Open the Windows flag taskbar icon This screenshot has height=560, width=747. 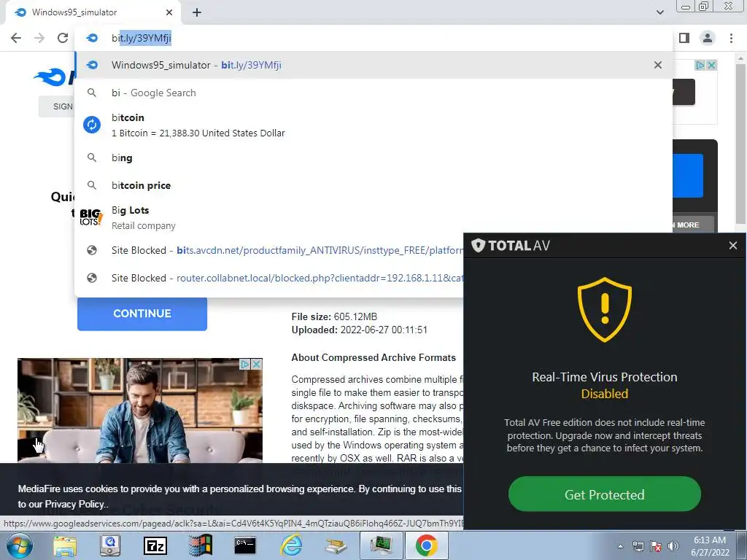(200, 545)
